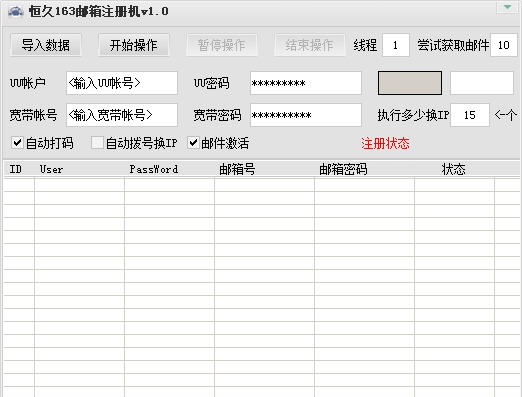Focus the 尝试获取邮件 count field
Image resolution: width=522 pixels, height=397 pixels.
[x=504, y=45]
